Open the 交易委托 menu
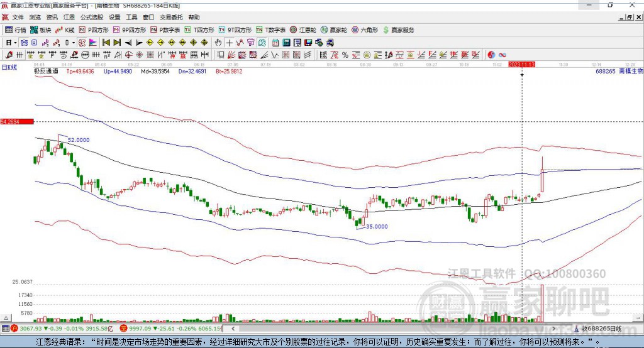 (171, 17)
